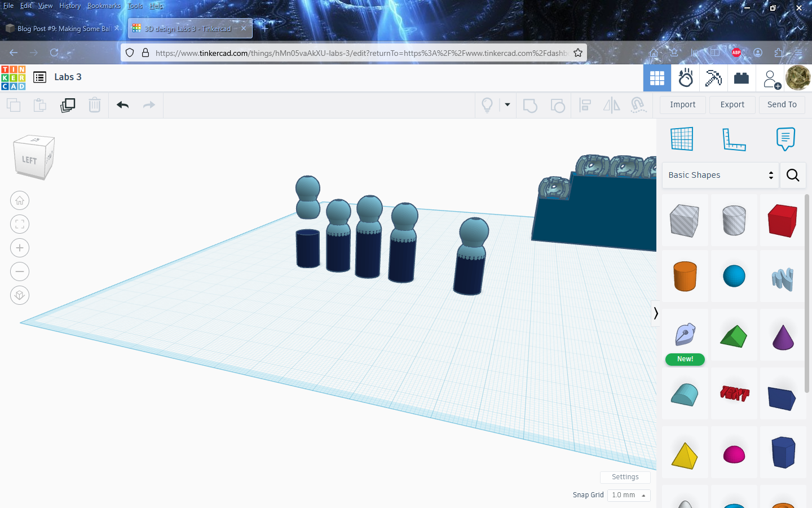The image size is (812, 508).
Task: Pick the new pen-nib shape marked New!
Action: [685, 335]
